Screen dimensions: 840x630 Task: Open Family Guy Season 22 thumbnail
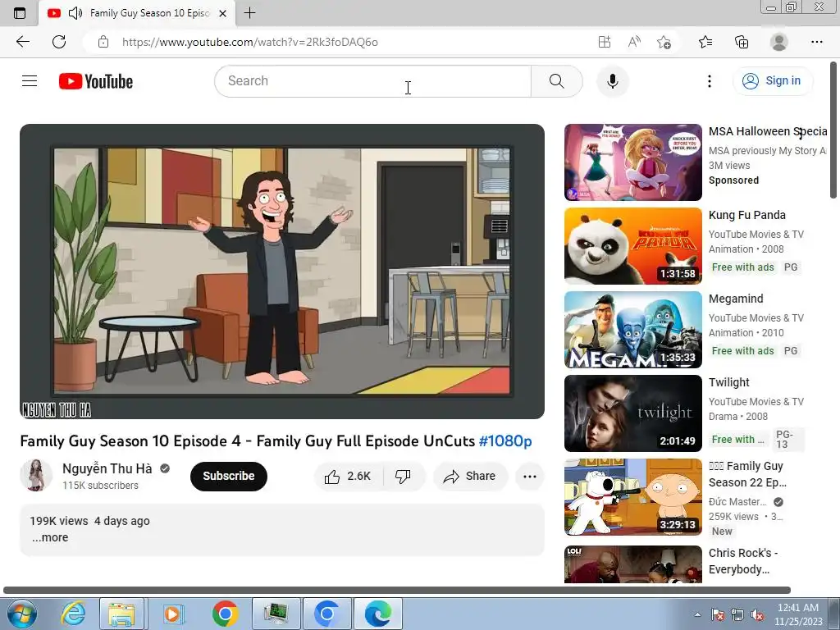(x=632, y=496)
